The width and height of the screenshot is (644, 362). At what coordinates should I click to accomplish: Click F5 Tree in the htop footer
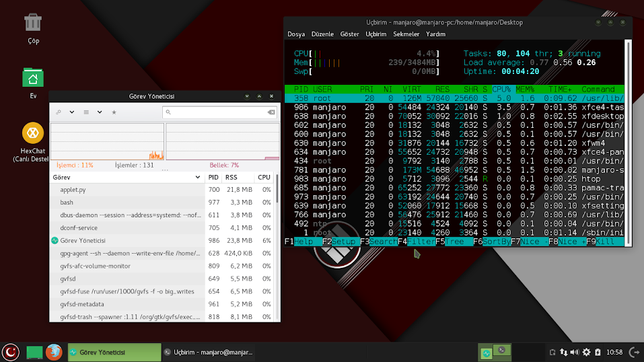[454, 242]
